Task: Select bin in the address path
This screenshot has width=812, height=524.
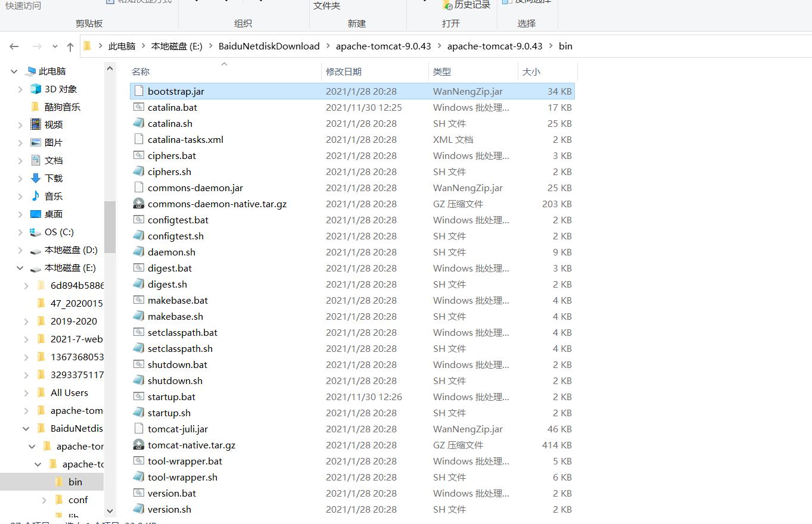Action: point(565,46)
